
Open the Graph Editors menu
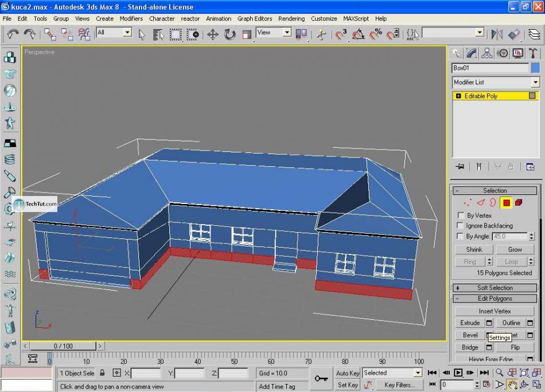coord(254,19)
